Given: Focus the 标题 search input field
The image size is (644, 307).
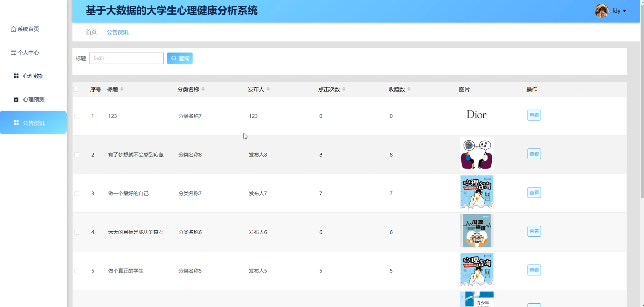Looking at the screenshot, I should 126,58.
